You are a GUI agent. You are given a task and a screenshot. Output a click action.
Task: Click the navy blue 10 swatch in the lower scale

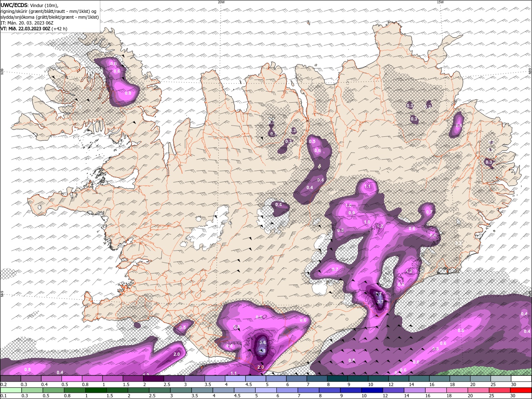[372, 390]
